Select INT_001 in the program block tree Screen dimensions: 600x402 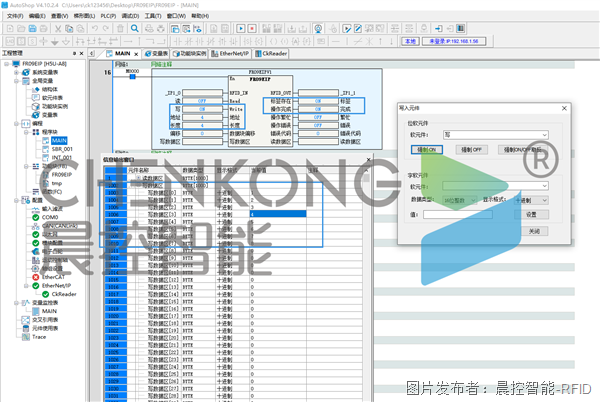pyautogui.click(x=62, y=157)
